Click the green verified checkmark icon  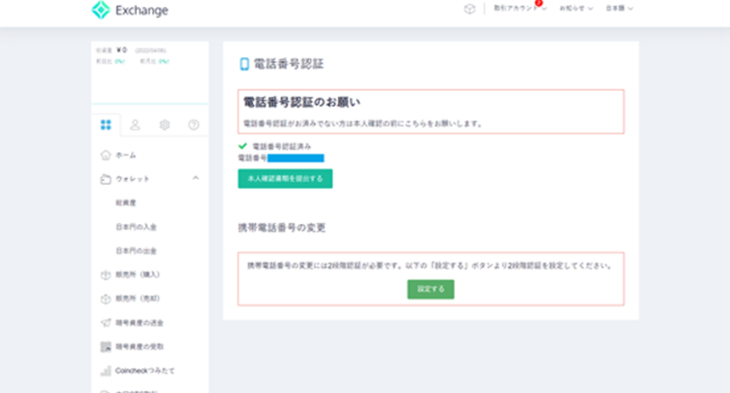point(243,146)
